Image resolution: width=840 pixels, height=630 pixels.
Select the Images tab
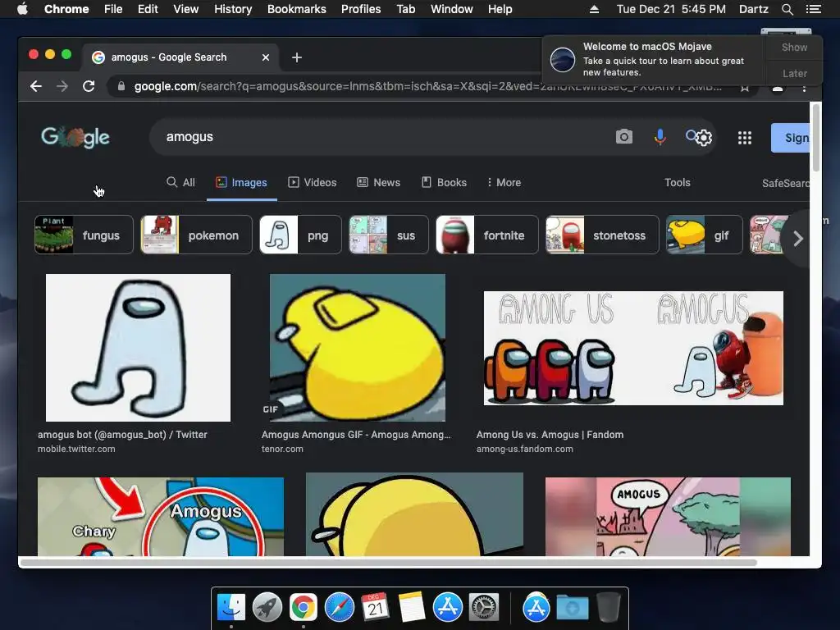(x=242, y=183)
